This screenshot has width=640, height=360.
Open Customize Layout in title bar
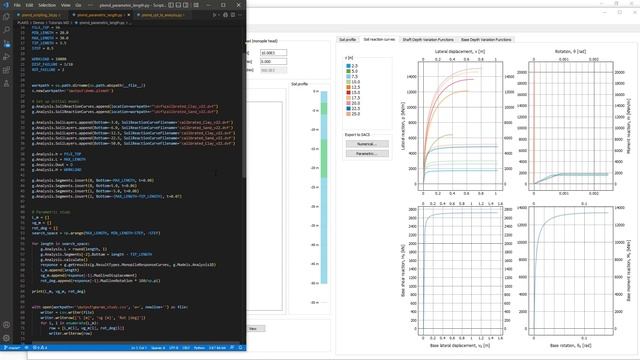pyautogui.click(x=196, y=5)
